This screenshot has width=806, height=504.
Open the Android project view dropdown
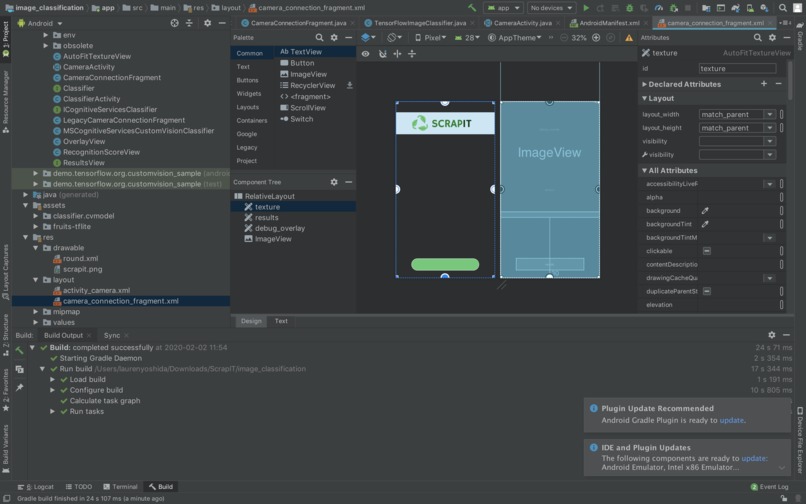[x=40, y=23]
